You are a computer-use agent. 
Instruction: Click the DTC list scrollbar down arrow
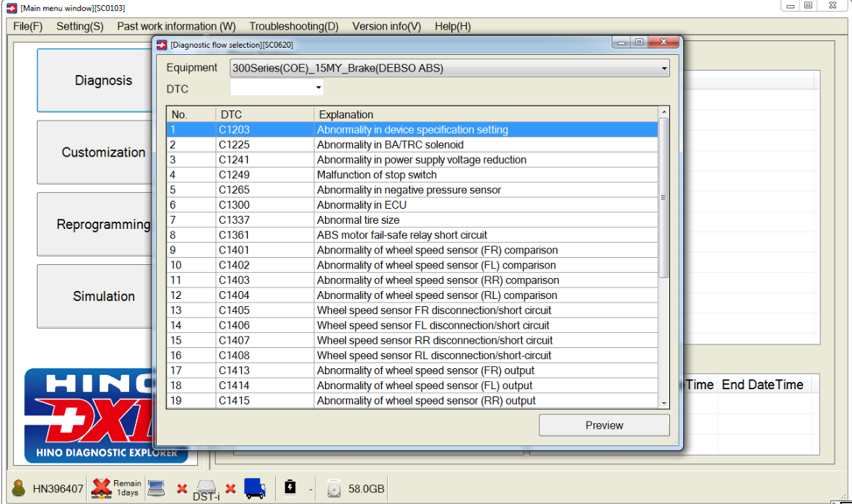coord(664,403)
